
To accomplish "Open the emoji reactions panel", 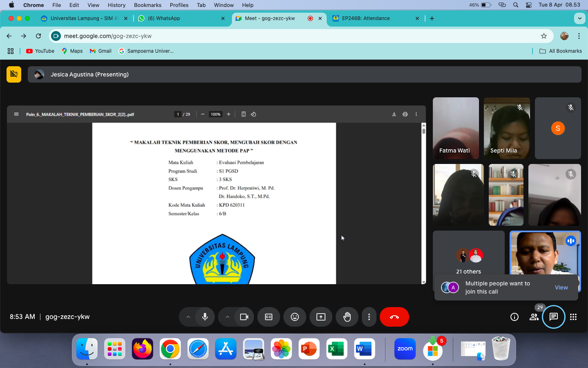I will pyautogui.click(x=295, y=317).
